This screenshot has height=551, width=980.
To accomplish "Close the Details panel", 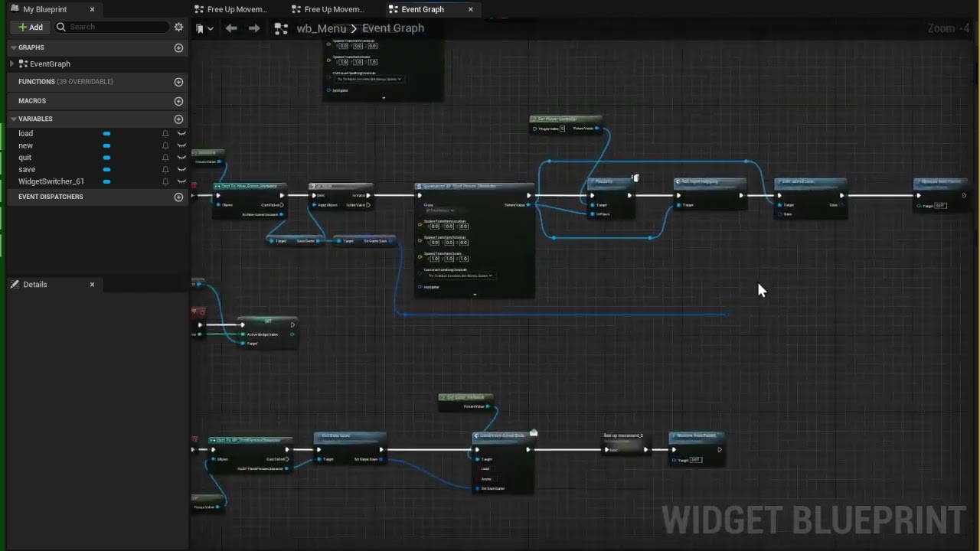I will coord(92,285).
